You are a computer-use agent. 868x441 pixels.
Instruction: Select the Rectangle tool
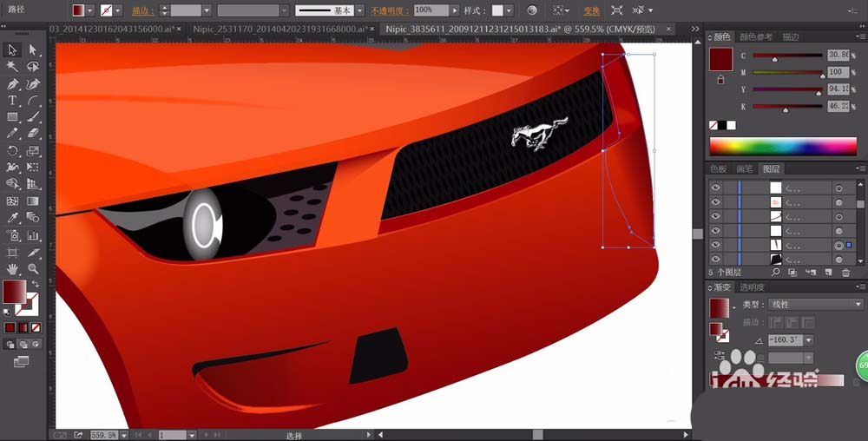[x=11, y=116]
